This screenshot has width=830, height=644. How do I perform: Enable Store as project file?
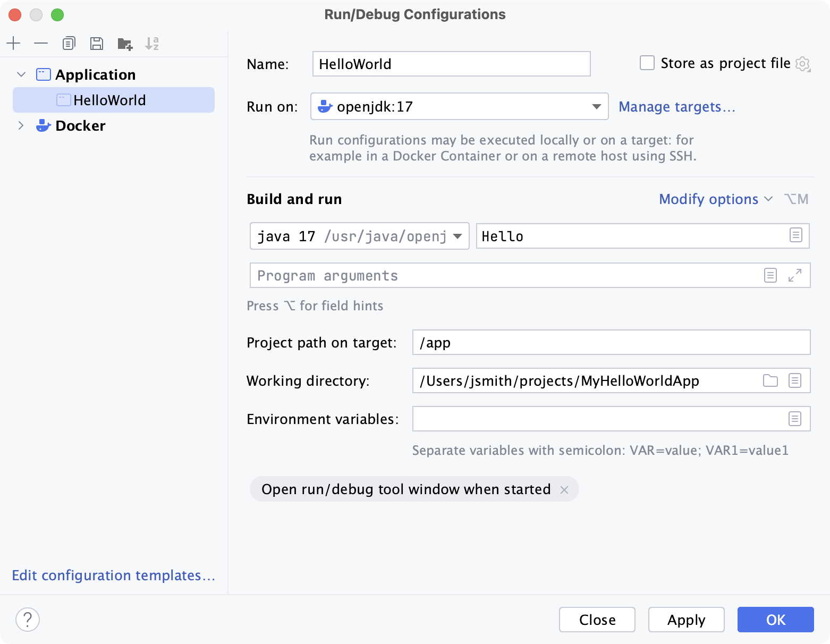(647, 63)
